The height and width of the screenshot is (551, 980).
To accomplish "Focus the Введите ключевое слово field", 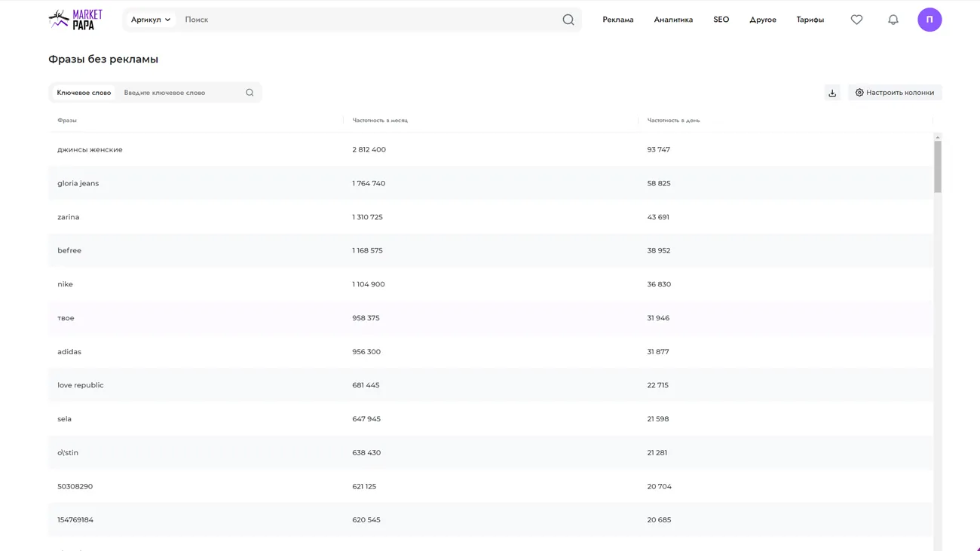I will (x=181, y=93).
